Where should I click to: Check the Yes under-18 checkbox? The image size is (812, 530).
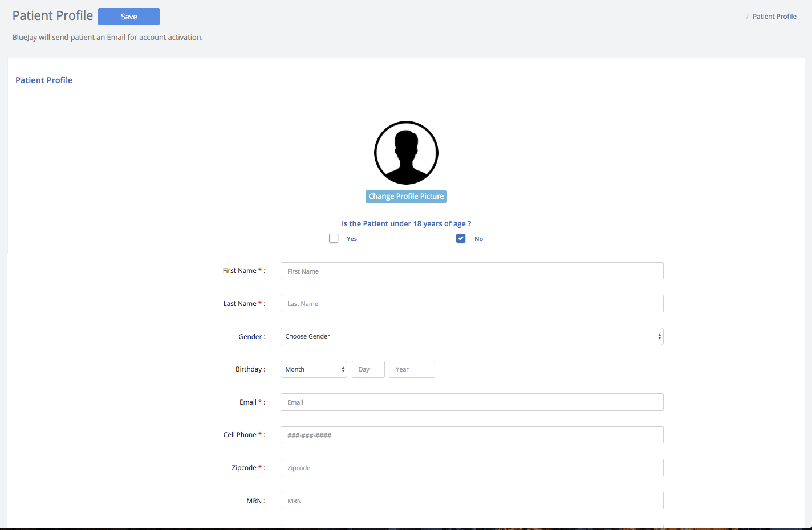334,238
